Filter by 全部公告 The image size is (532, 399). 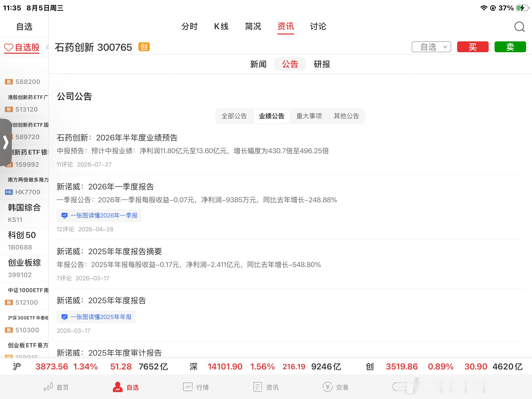(x=234, y=116)
